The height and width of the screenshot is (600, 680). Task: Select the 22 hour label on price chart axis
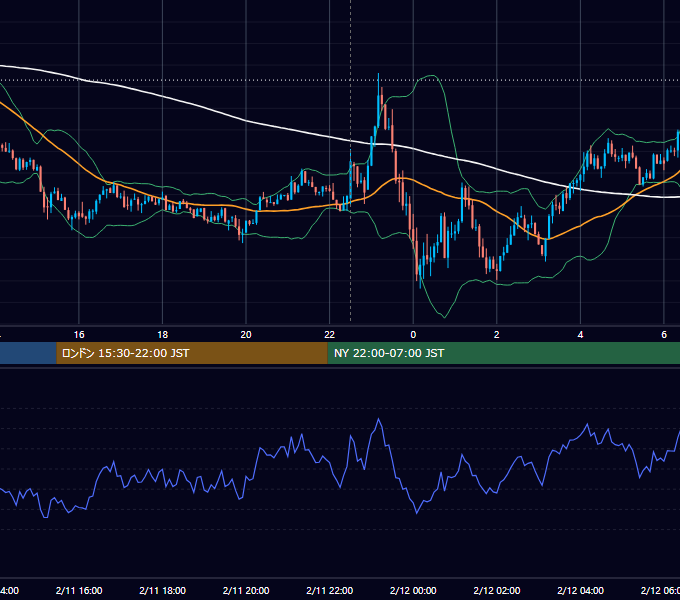(x=330, y=335)
